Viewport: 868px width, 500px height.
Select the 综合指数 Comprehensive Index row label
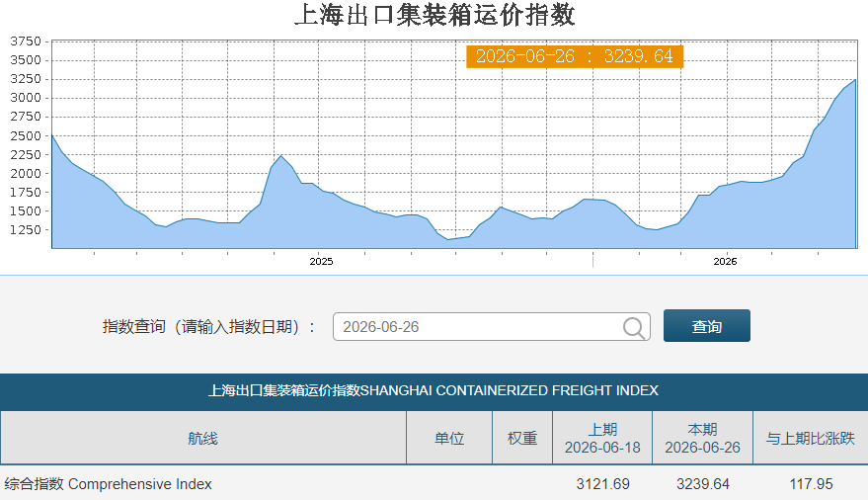point(108,484)
